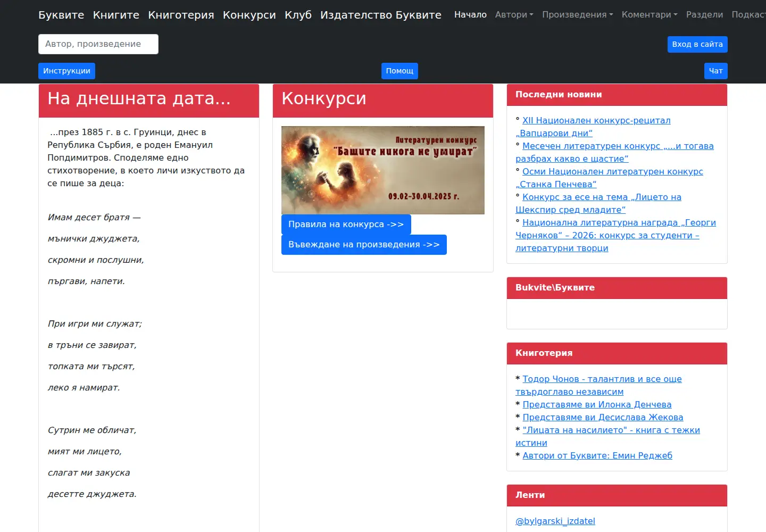Viewport: 766px width, 532px height.
Task: Open Национална литературна награда „Георги Черняков“ link
Action: (x=615, y=235)
